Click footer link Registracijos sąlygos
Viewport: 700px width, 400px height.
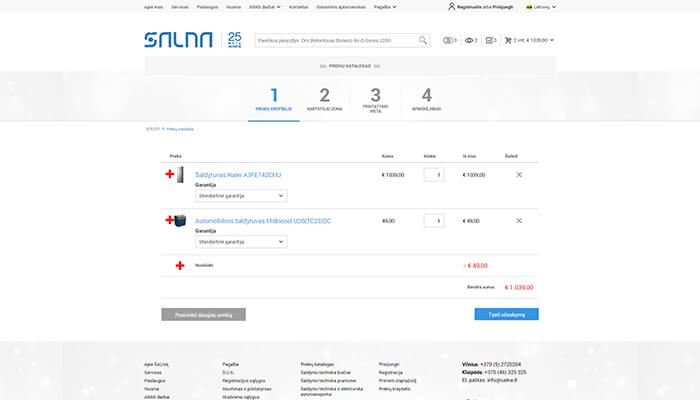click(244, 381)
